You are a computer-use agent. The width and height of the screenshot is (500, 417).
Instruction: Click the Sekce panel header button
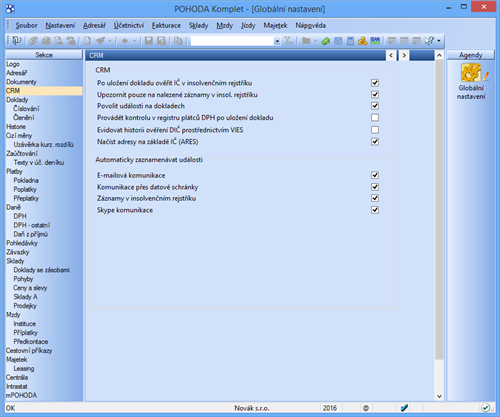click(x=44, y=55)
